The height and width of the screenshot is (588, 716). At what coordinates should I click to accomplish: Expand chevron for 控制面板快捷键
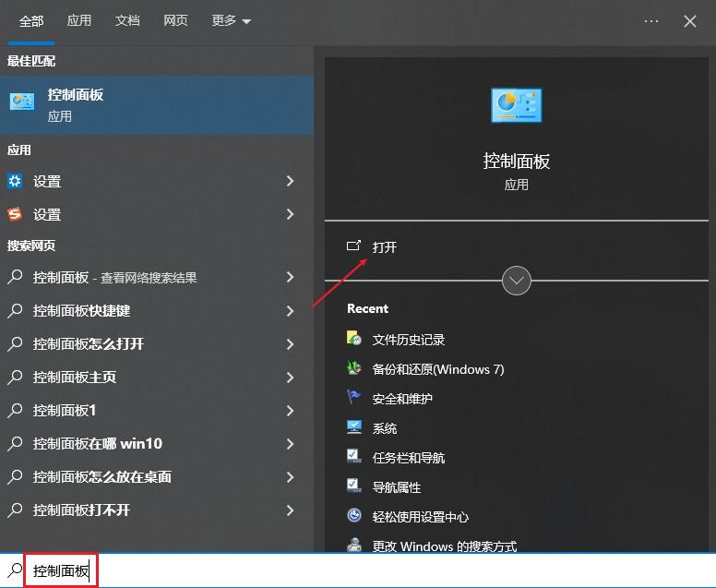click(290, 311)
